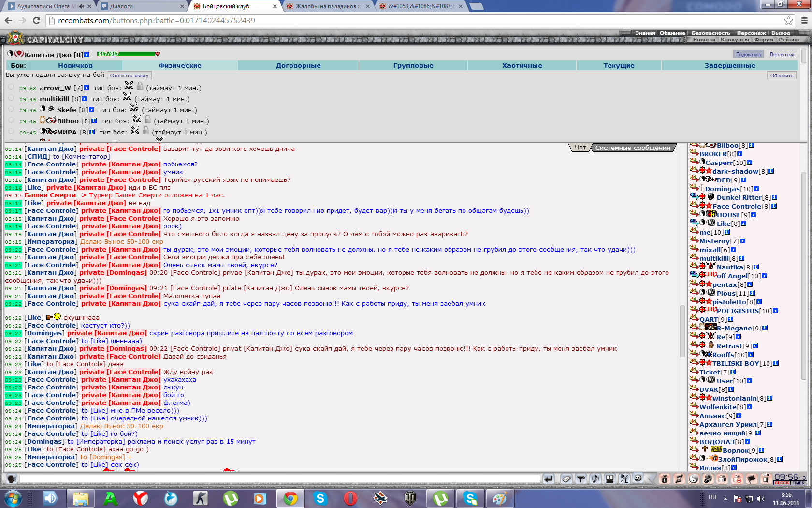Show hidden tray icons arrow

click(725, 498)
